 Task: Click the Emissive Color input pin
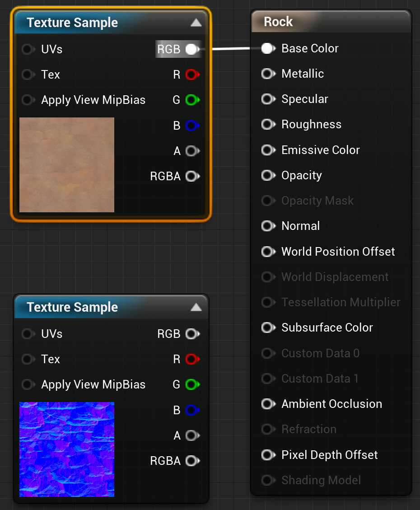pos(268,150)
